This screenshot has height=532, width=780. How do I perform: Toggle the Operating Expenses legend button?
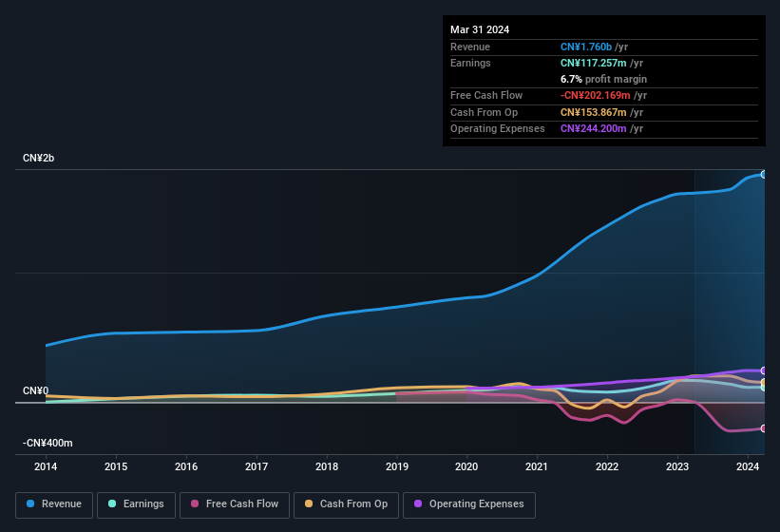(x=469, y=504)
